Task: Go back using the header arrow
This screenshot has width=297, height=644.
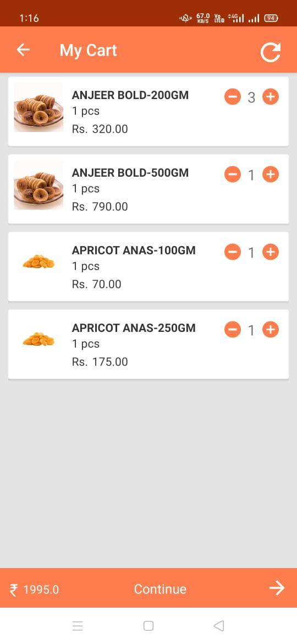Action: [24, 50]
